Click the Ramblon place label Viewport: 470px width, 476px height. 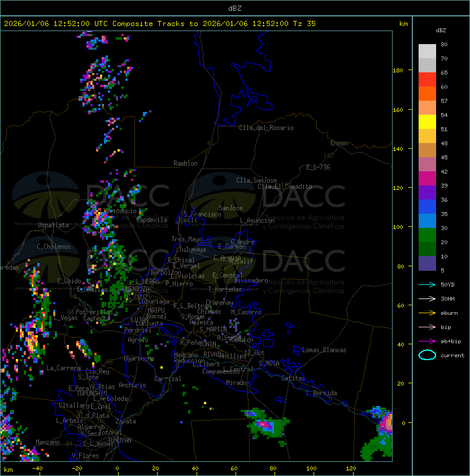coord(185,163)
